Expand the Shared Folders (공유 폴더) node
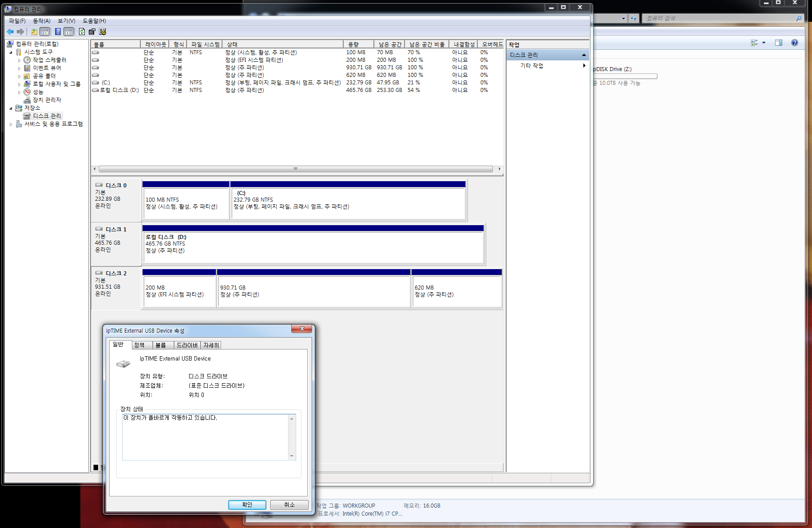Image resolution: width=812 pixels, height=528 pixels. click(19, 76)
